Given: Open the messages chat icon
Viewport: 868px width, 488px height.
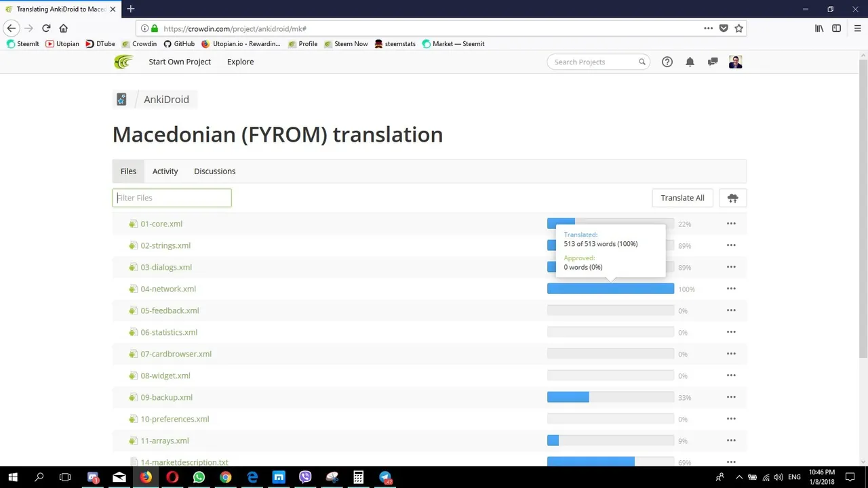Looking at the screenshot, I should (713, 62).
